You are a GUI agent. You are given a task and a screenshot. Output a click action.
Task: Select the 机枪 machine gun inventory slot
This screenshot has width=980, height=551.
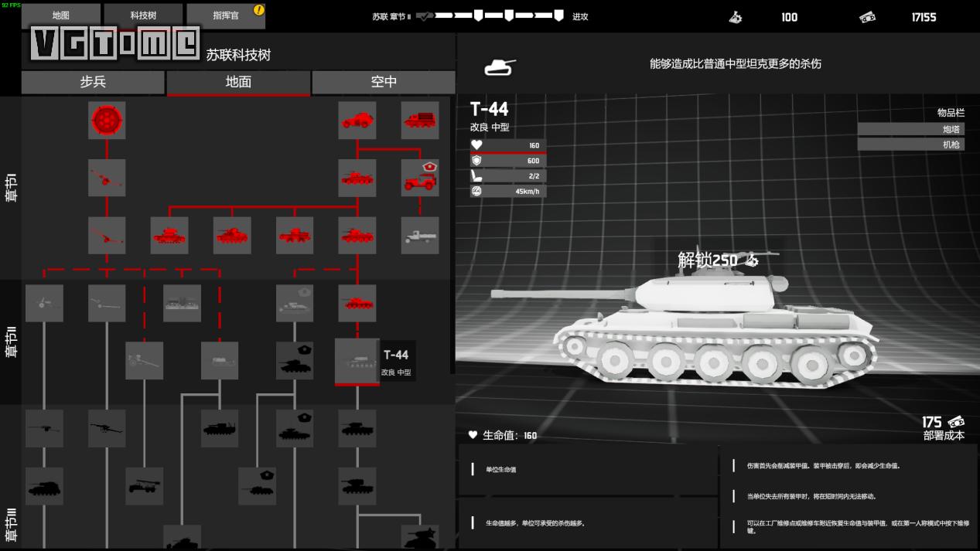pos(911,145)
